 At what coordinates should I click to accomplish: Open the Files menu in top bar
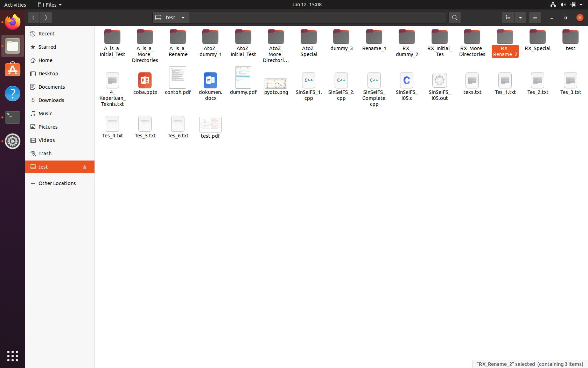click(x=50, y=5)
